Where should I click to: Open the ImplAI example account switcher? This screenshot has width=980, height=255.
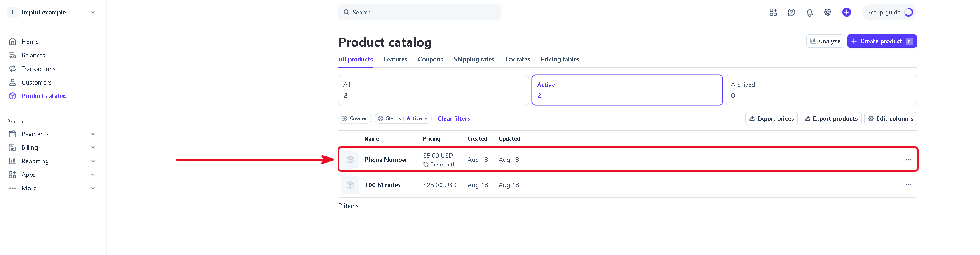tap(52, 12)
